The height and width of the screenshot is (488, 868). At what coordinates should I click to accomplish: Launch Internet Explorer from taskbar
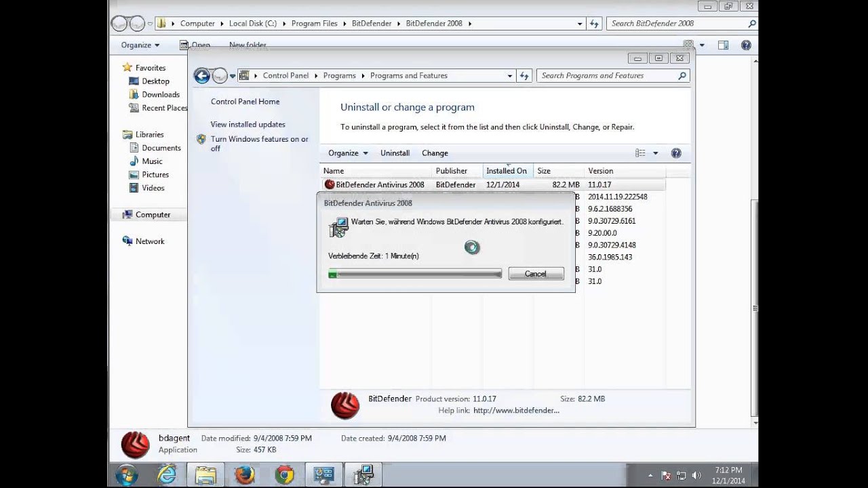point(166,475)
